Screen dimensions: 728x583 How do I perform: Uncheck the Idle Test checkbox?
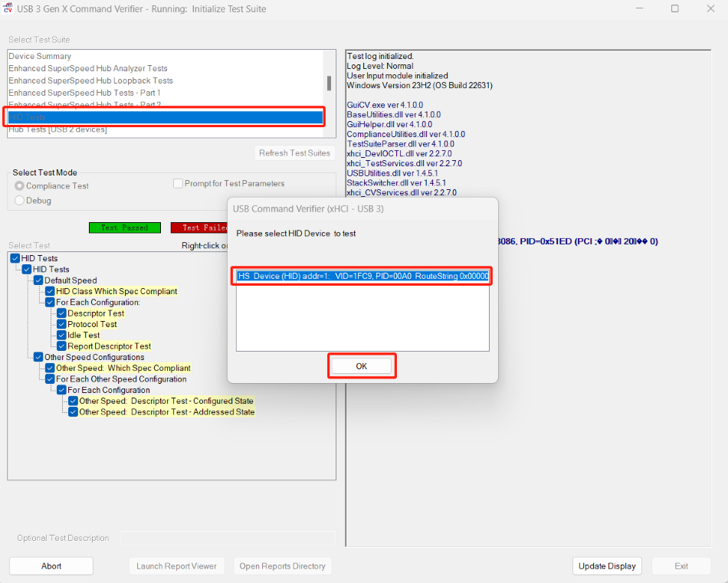tap(62, 335)
